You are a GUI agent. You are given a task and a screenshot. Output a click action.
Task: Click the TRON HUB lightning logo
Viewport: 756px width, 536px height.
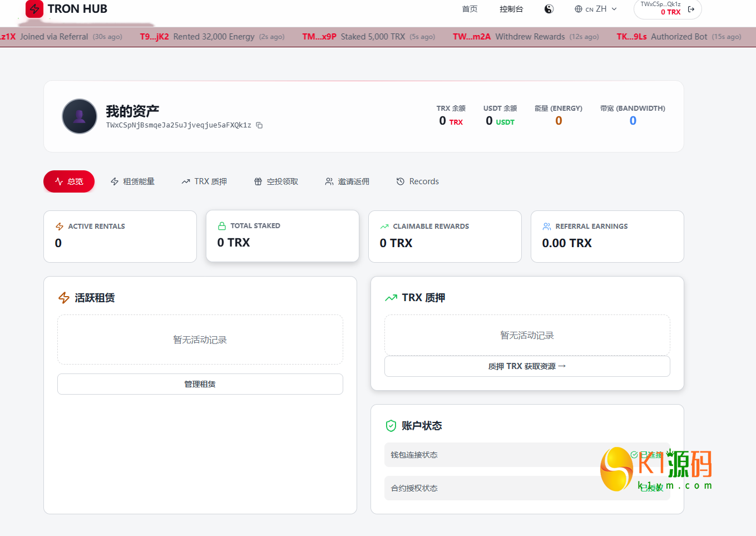tap(34, 9)
